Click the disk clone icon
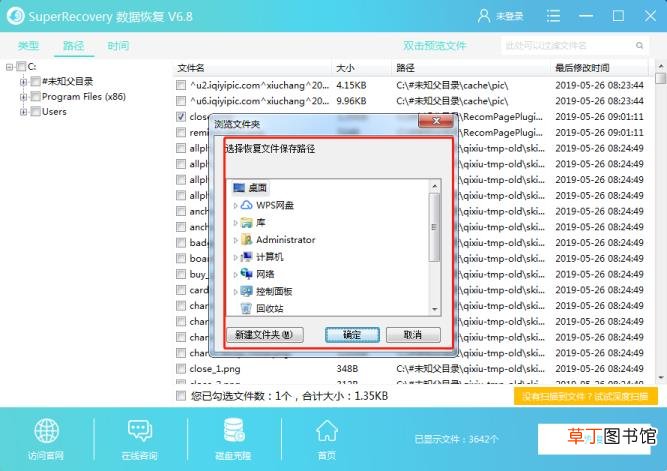 [234, 430]
